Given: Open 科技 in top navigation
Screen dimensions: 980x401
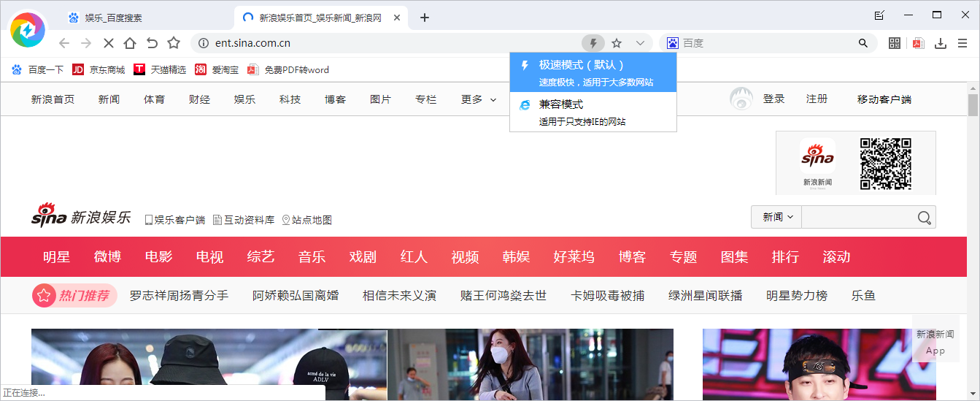Looking at the screenshot, I should [290, 99].
